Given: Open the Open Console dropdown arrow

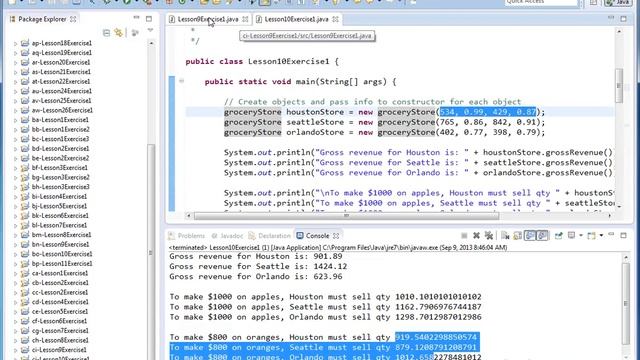Looking at the screenshot, I should [x=601, y=236].
